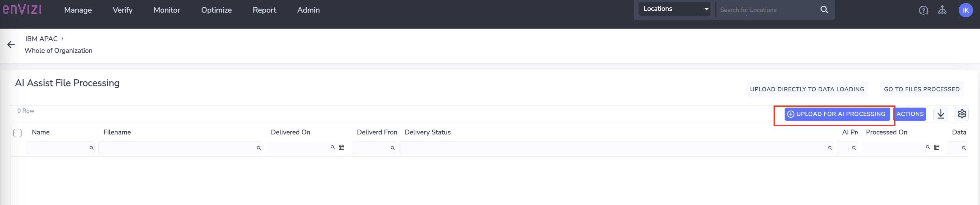Click GO TO FILES PROCESSED button
980x205 pixels.
[922, 89]
